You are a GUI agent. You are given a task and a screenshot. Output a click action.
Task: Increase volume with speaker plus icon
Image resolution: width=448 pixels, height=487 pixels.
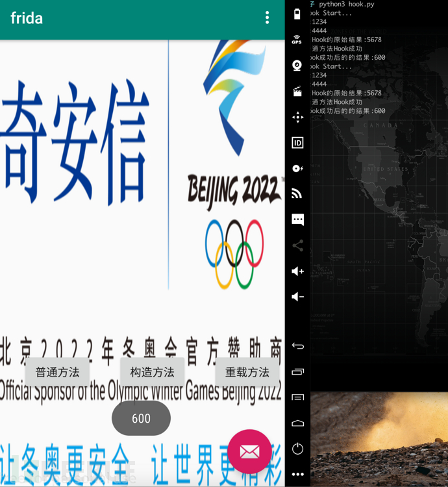point(298,271)
